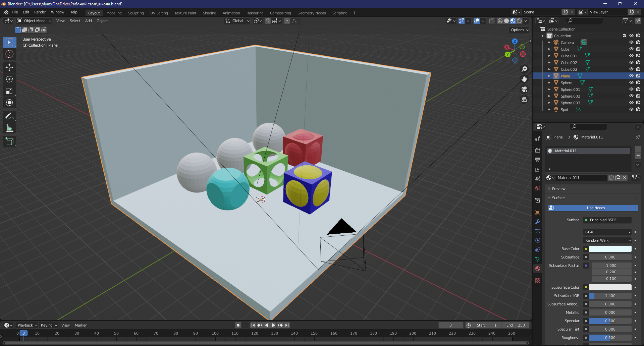Open the File menu
This screenshot has width=644, height=346.
click(15, 12)
